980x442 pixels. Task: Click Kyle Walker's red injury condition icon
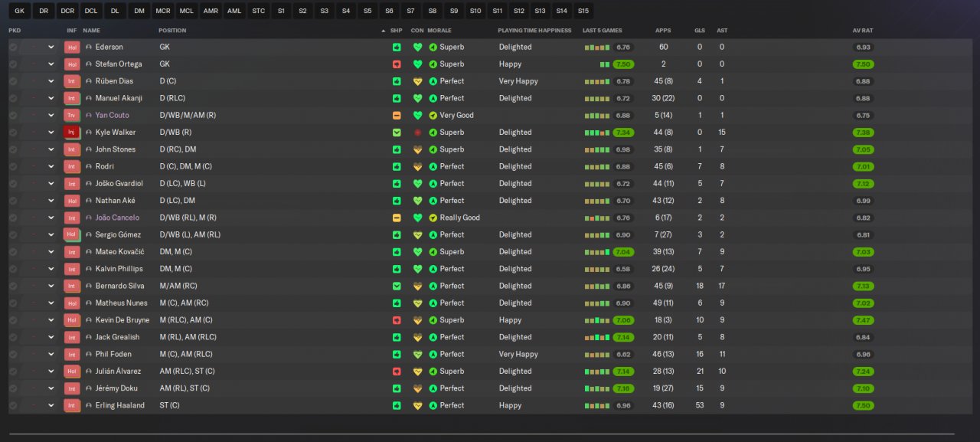click(417, 133)
